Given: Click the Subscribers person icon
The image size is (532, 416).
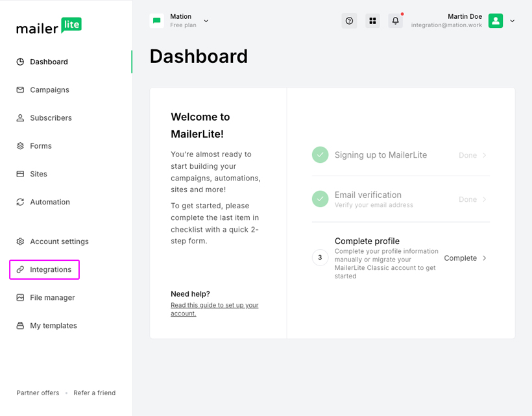Looking at the screenshot, I should click(x=20, y=117).
